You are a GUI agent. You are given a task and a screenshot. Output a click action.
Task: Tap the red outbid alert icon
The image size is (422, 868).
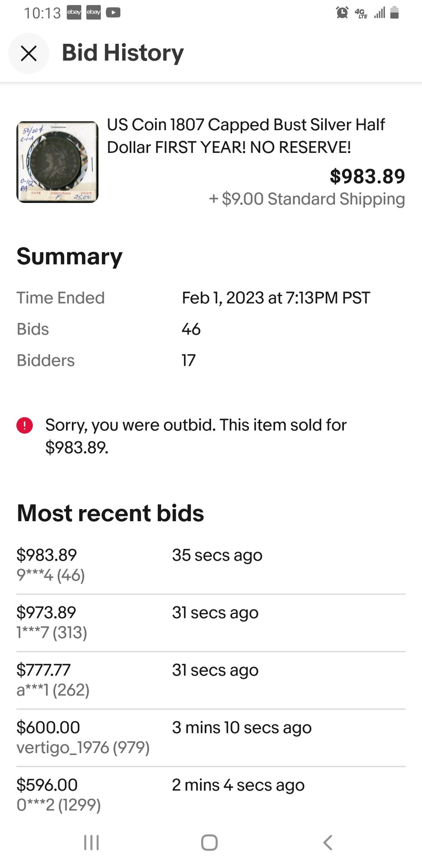click(x=24, y=425)
